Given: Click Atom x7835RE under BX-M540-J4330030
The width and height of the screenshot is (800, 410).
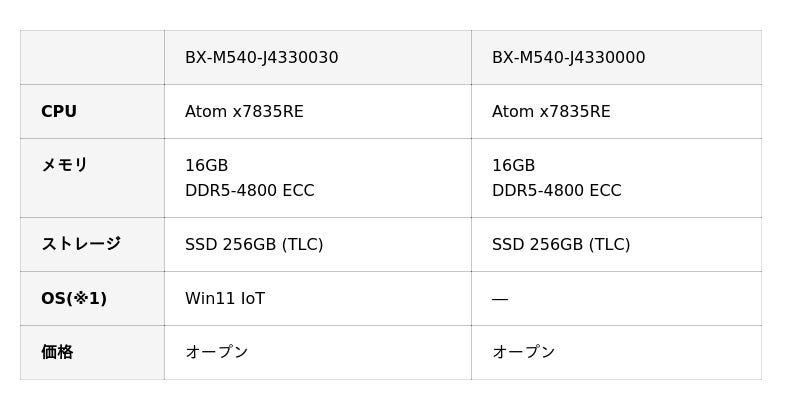Looking at the screenshot, I should 244,112.
